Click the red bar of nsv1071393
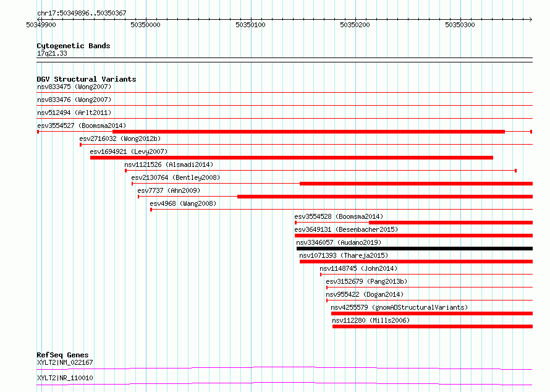Screen dimensions: 550x392 click(x=417, y=262)
